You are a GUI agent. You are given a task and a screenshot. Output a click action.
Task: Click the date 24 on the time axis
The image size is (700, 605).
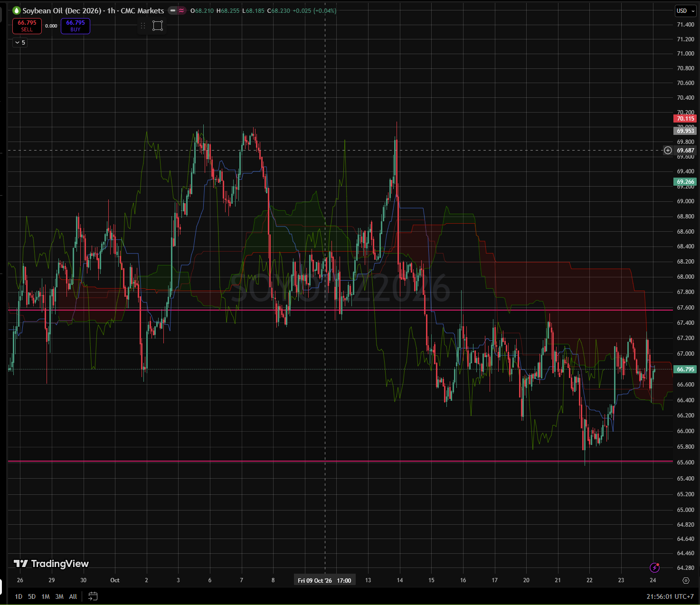click(x=653, y=580)
